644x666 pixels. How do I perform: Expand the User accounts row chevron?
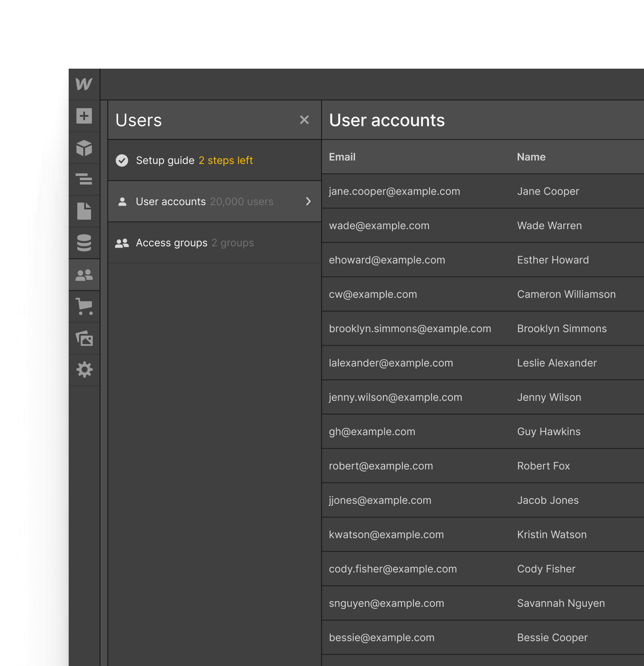[308, 201]
